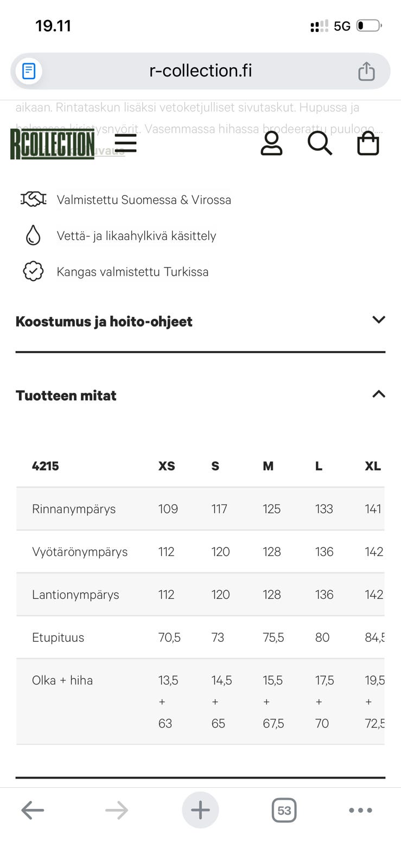The width and height of the screenshot is (401, 868).
Task: Tap the share icon in the toolbar
Action: pyautogui.click(x=366, y=71)
